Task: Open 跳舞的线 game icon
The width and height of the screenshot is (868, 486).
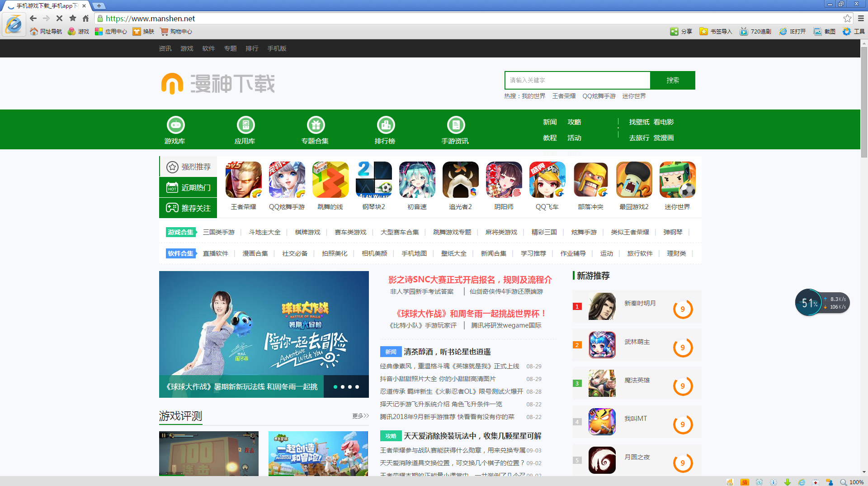Action: tap(330, 180)
